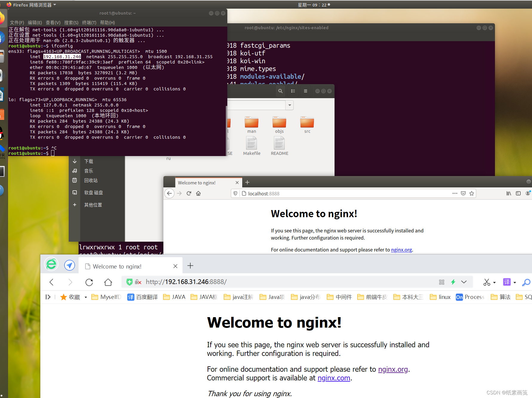Click the Firefox tracking protection shield icon
The image size is (532, 398).
coord(235,193)
